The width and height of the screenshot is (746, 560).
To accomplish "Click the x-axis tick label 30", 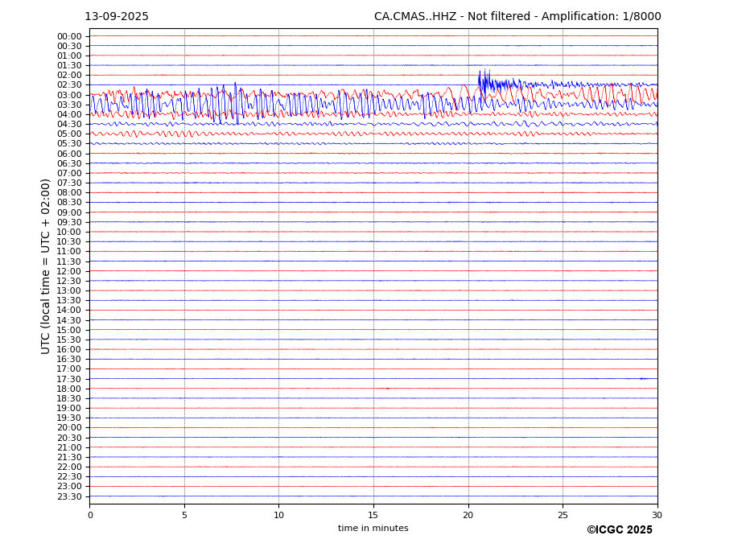I will pos(657,515).
